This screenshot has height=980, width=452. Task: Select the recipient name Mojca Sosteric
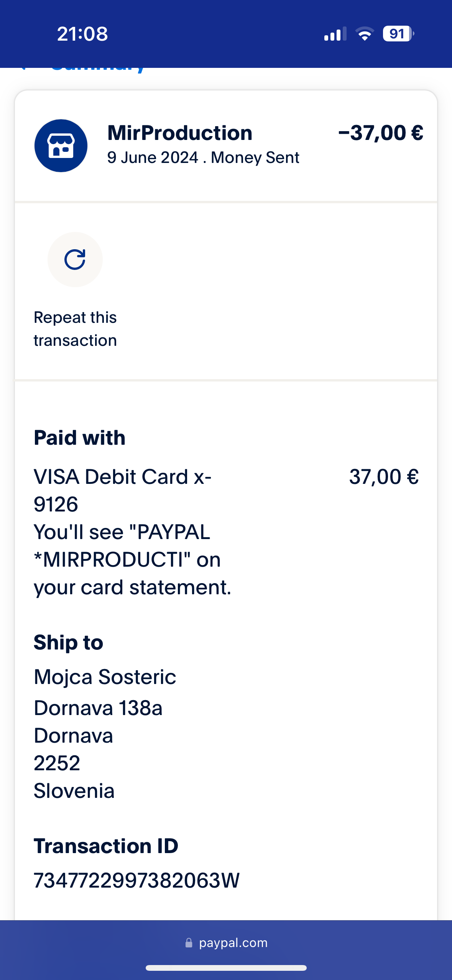point(105,677)
